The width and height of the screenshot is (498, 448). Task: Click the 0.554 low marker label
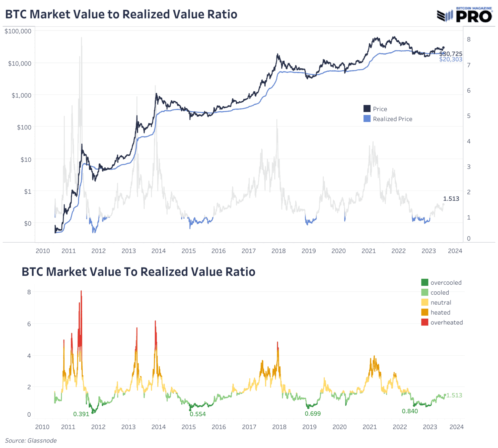click(x=198, y=414)
